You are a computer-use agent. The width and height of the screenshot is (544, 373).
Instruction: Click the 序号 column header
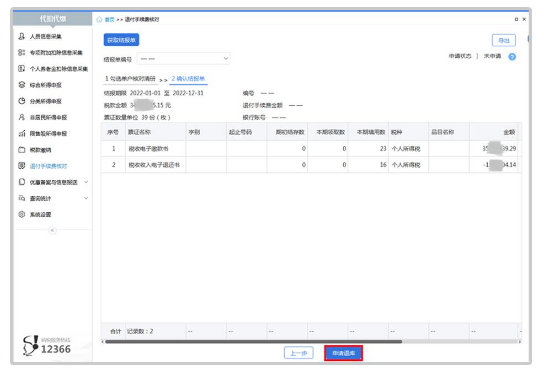point(113,132)
